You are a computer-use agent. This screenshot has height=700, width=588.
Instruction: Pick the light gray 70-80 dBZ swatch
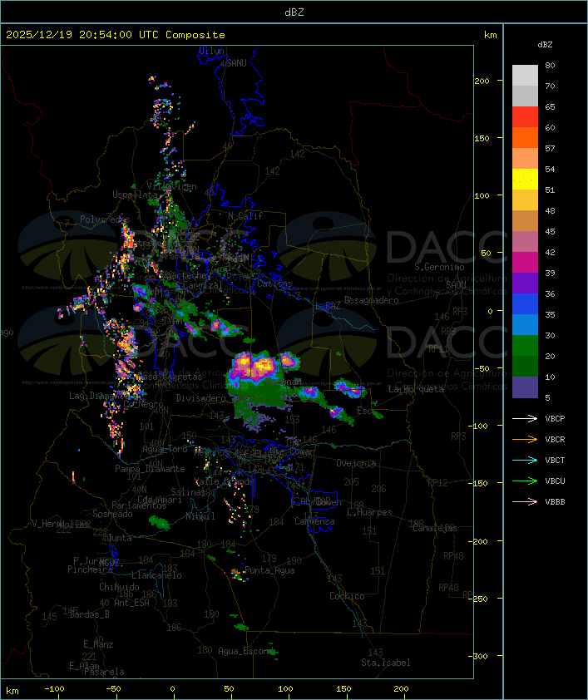click(x=525, y=75)
